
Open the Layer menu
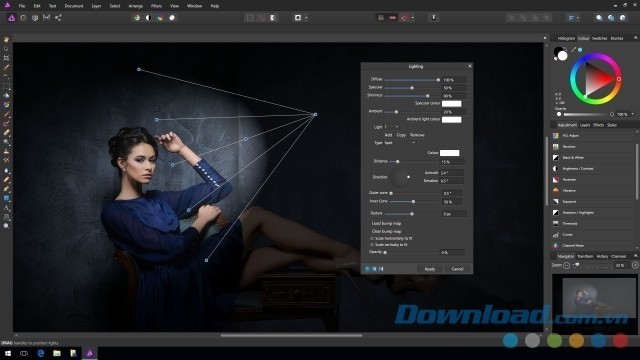point(96,6)
